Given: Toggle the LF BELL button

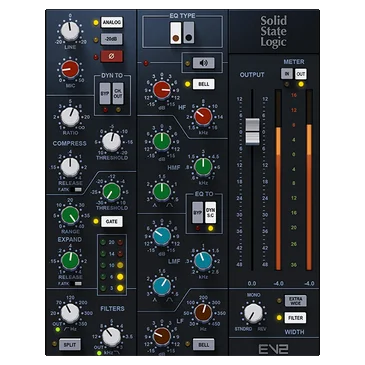Looking at the screenshot, I should pos(204,345).
